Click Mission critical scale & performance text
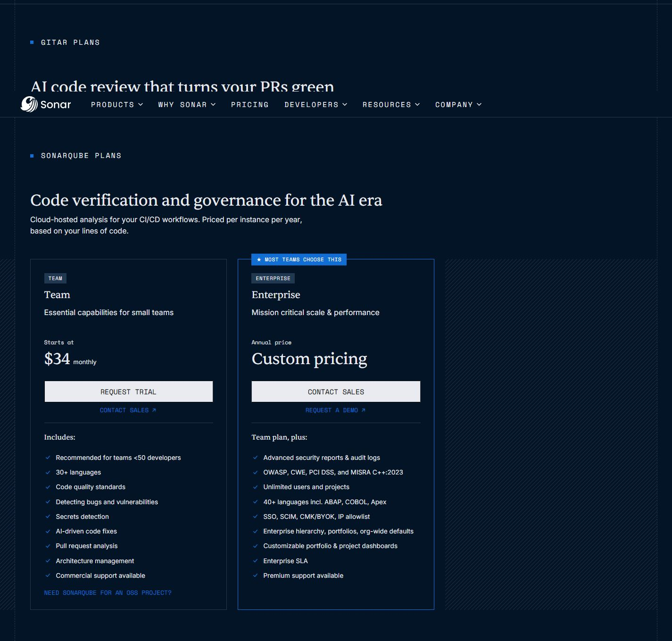This screenshot has height=641, width=672. pos(315,312)
